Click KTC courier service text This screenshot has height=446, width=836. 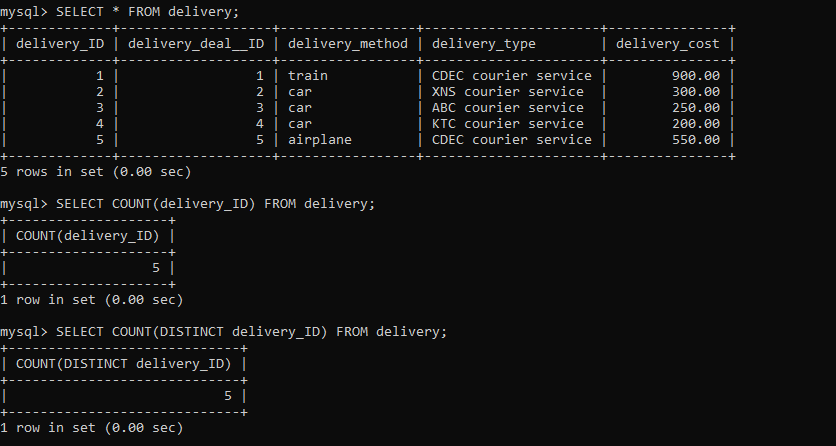click(x=508, y=124)
